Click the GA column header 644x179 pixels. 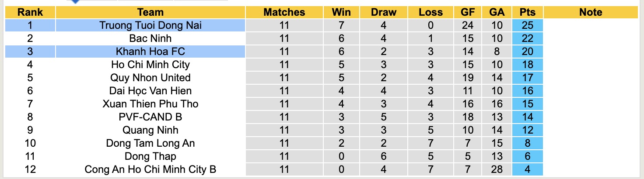coord(497,12)
